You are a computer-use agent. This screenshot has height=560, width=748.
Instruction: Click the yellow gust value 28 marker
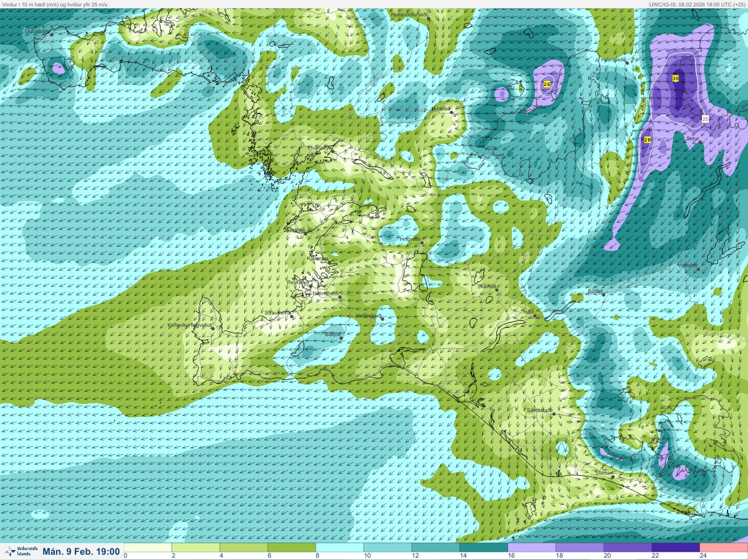pos(647,140)
